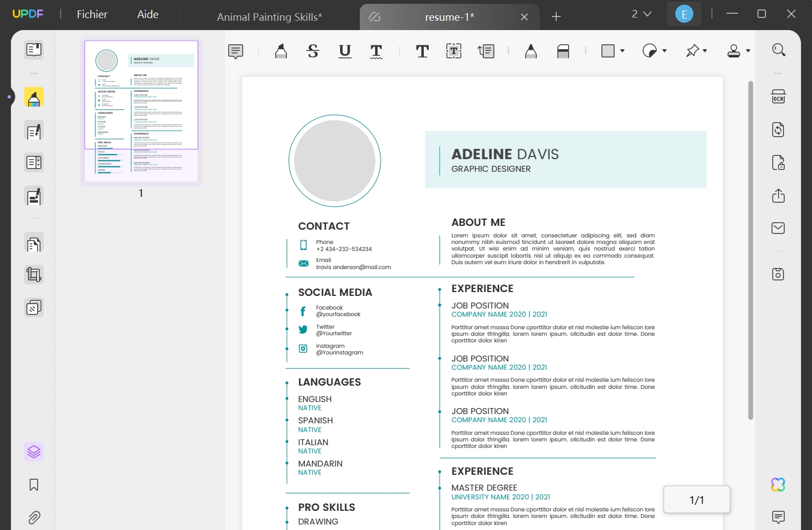
Task: Select the Highlight text tool
Action: 281,51
